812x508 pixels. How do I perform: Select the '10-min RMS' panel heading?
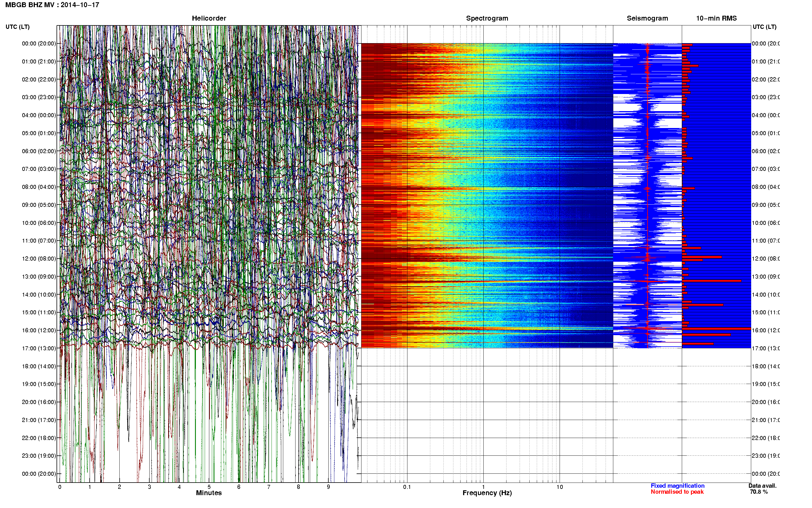(716, 18)
